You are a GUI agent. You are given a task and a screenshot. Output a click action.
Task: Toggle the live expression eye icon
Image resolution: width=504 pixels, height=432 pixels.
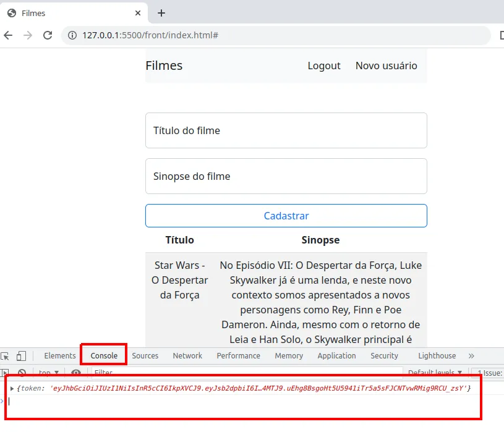[76, 373]
